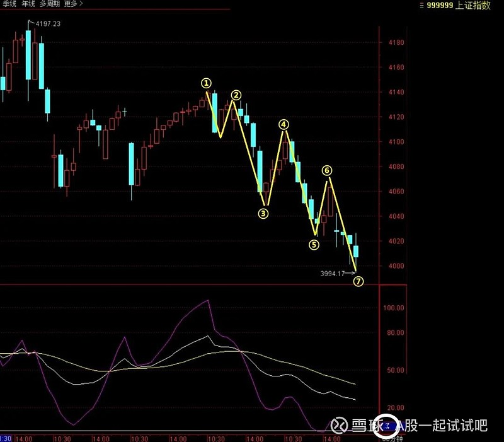The image size is (504, 442).
Task: Select the 999999 上证指数 title
Action: point(459,6)
